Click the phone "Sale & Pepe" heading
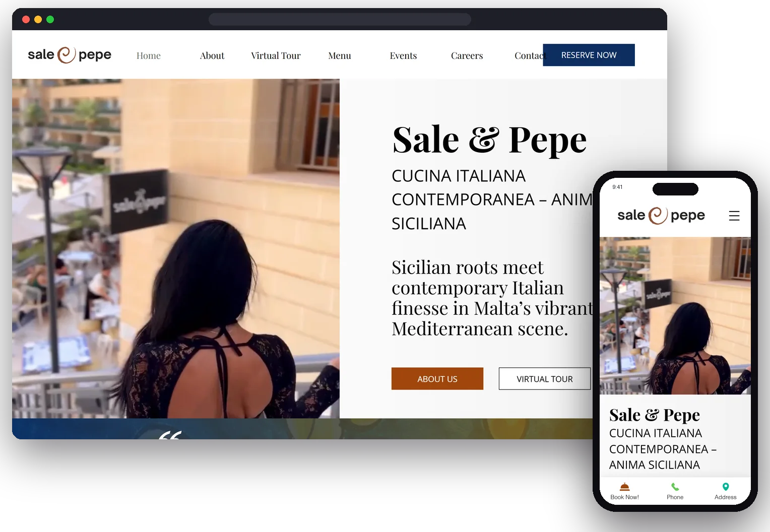The height and width of the screenshot is (532, 770). (655, 415)
